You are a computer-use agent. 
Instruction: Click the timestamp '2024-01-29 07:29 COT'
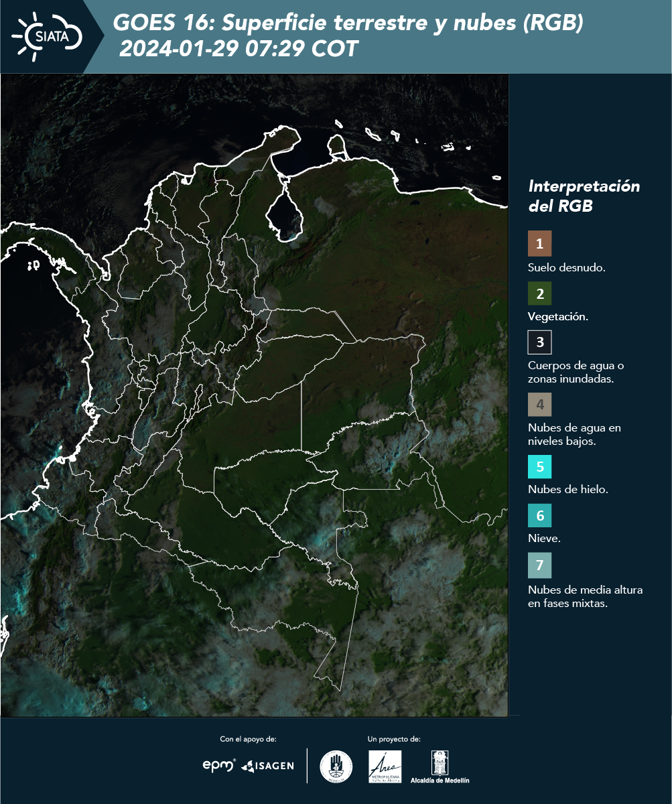coord(239,49)
